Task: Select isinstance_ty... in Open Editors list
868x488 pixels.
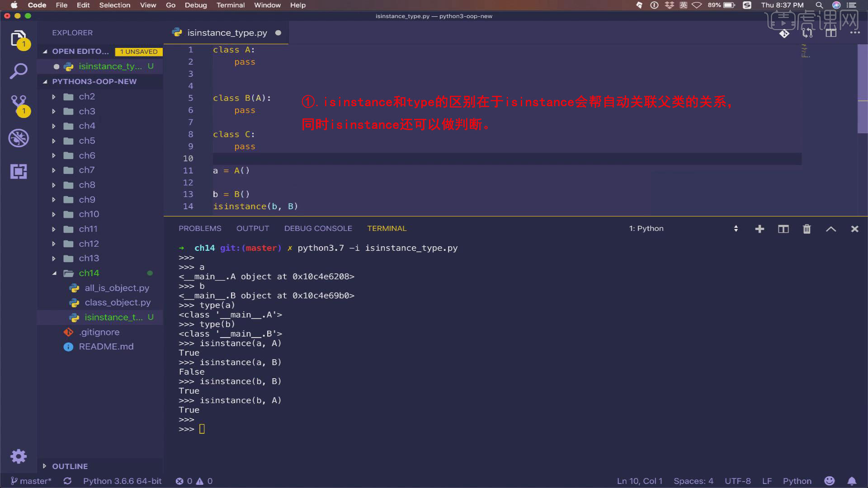Action: click(110, 66)
